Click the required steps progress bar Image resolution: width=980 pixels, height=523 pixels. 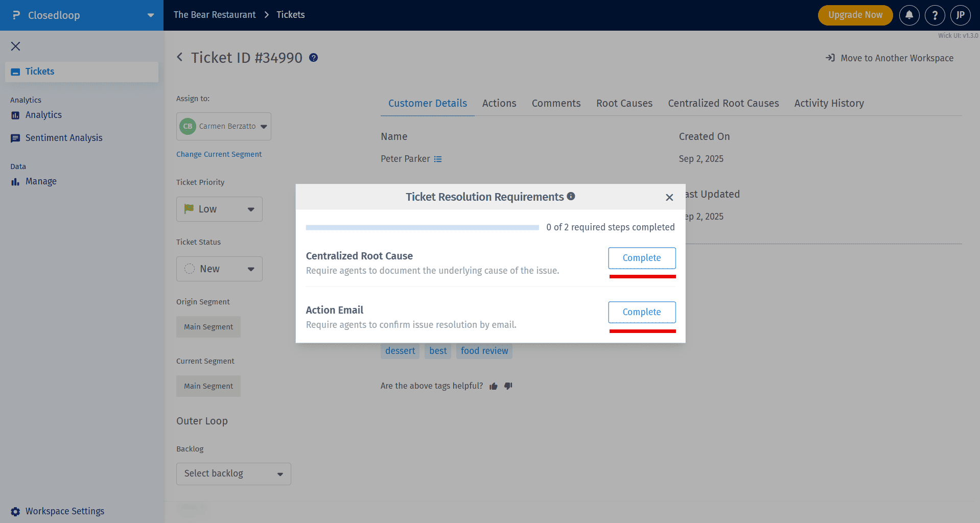422,228
